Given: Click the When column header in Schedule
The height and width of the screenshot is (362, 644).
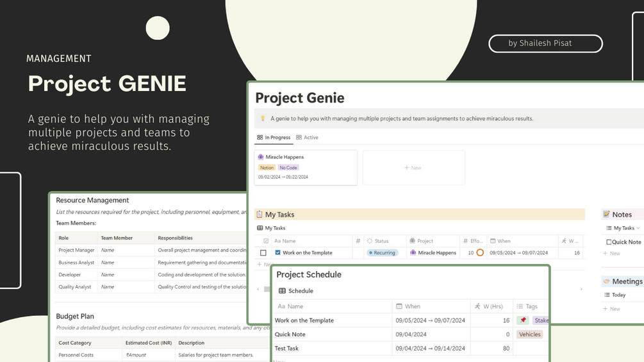Looking at the screenshot, I should coord(408,306).
